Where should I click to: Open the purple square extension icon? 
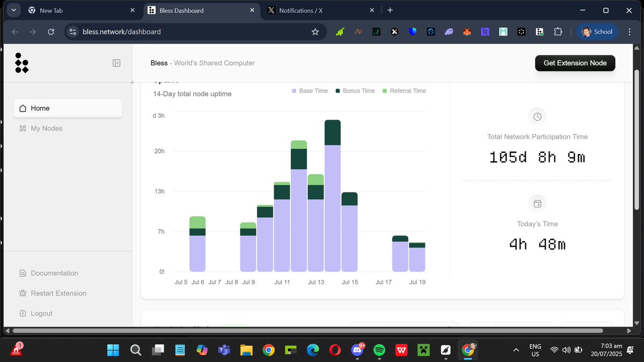(485, 32)
